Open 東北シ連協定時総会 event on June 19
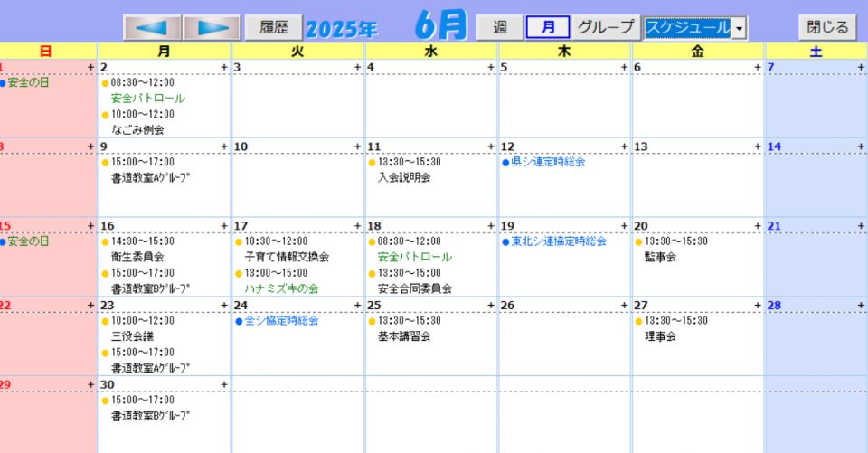This screenshot has width=868, height=453. point(559,241)
